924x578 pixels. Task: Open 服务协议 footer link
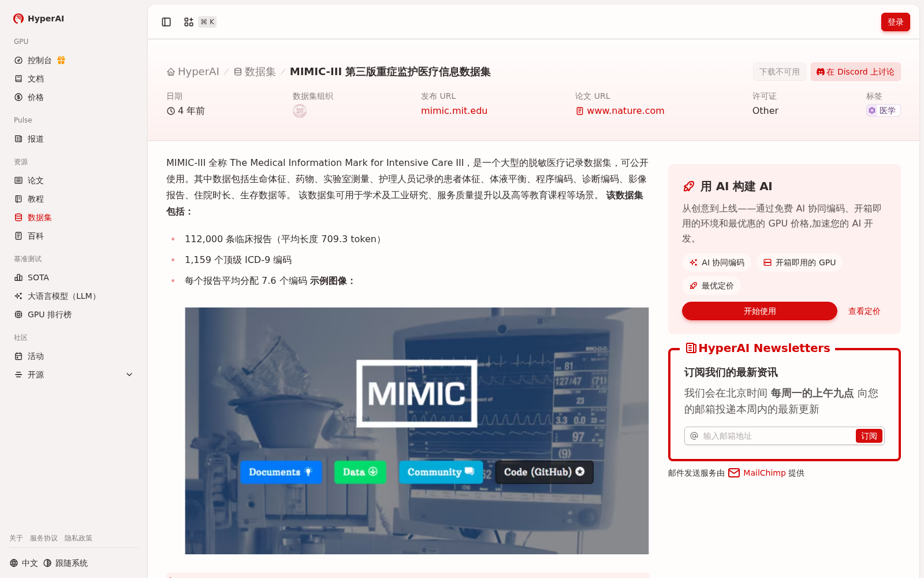tap(44, 538)
